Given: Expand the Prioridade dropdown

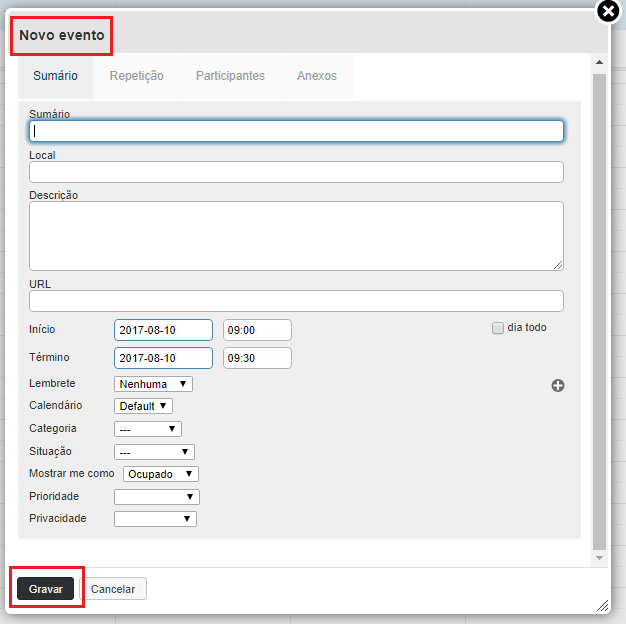Looking at the screenshot, I should pyautogui.click(x=157, y=497).
